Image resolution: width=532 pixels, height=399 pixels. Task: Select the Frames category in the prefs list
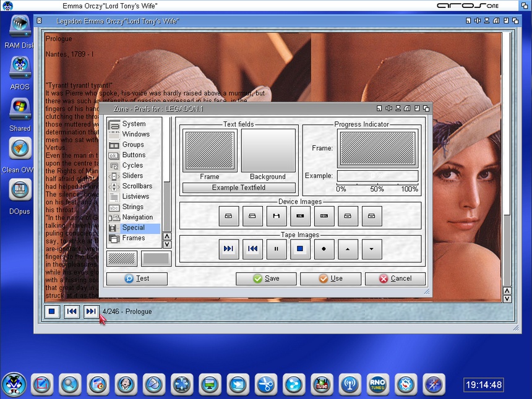(133, 238)
